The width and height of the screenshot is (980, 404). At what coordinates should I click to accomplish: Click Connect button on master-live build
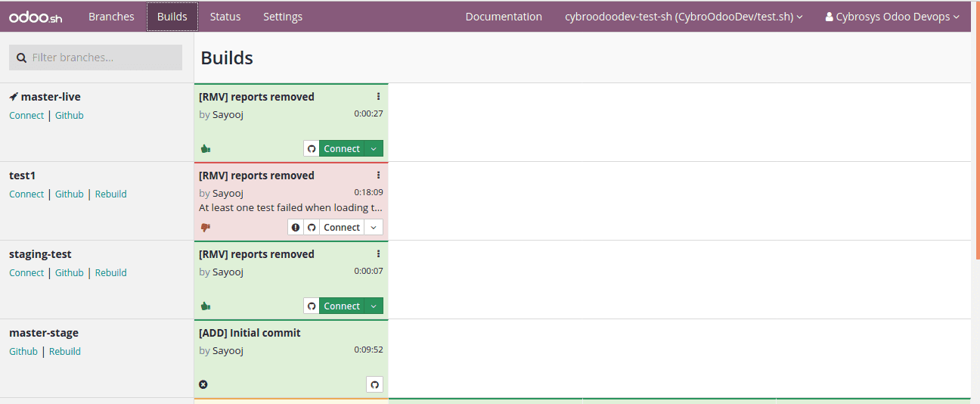[x=342, y=149]
